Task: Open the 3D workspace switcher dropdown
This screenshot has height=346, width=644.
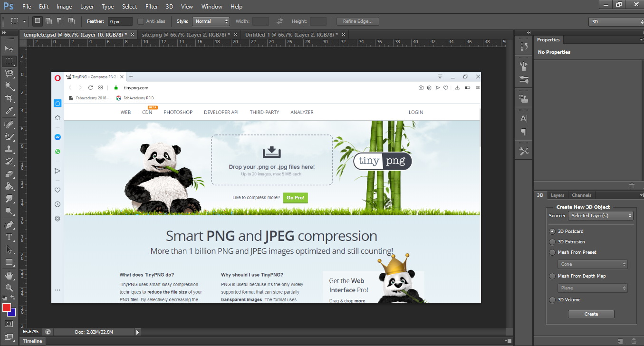Action: pos(616,21)
